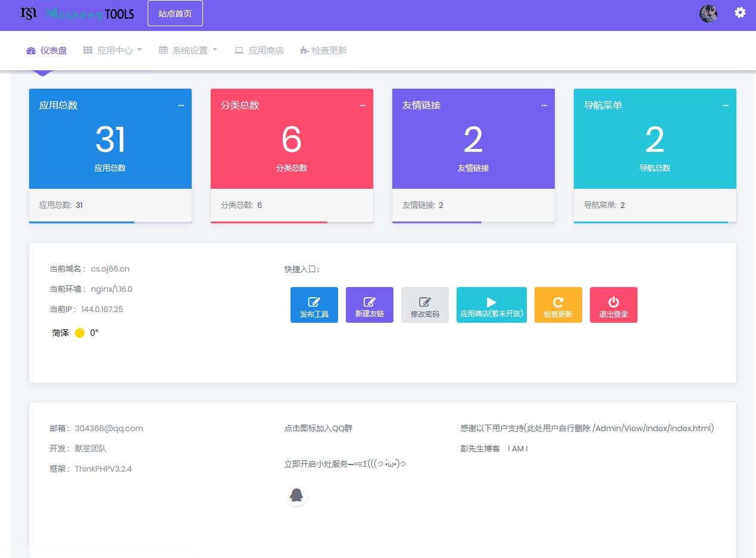
Task: Click the QQ penguin icon to join group
Action: 296,495
